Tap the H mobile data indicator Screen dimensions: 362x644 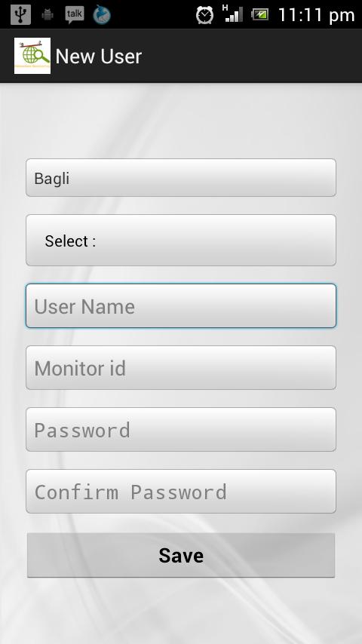click(x=225, y=8)
